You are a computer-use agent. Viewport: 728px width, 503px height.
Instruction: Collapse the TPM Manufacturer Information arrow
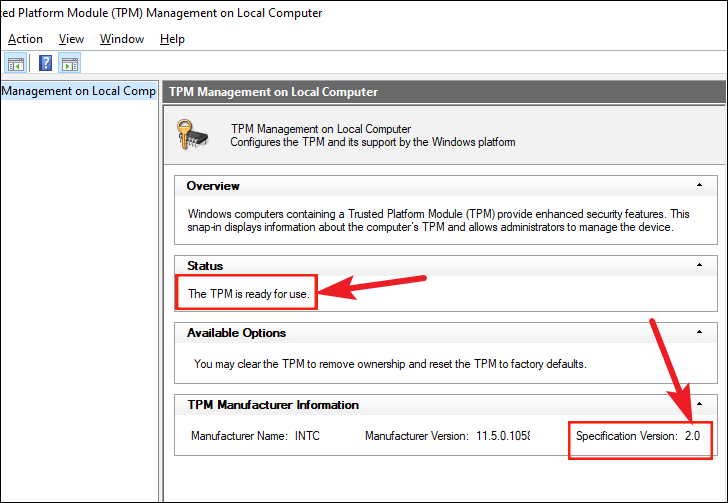point(699,404)
